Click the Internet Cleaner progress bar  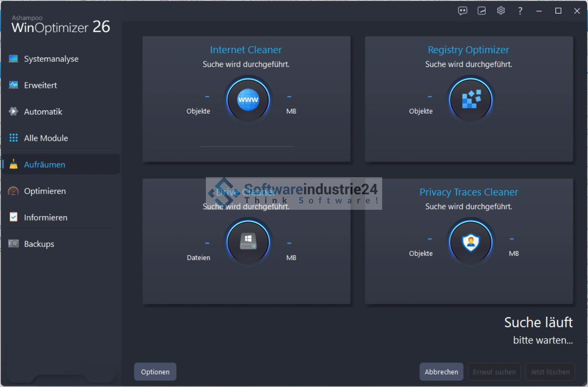click(246, 146)
